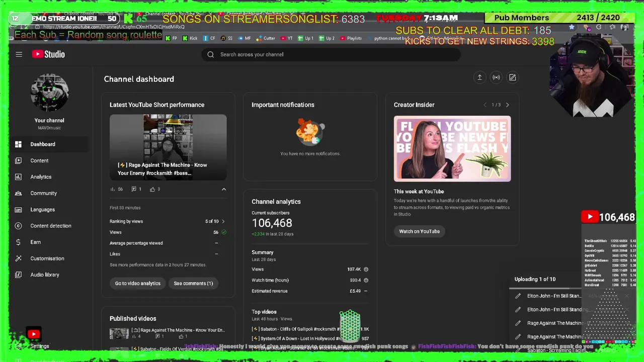
Task: Open Languages in the sidebar
Action: coord(49,210)
